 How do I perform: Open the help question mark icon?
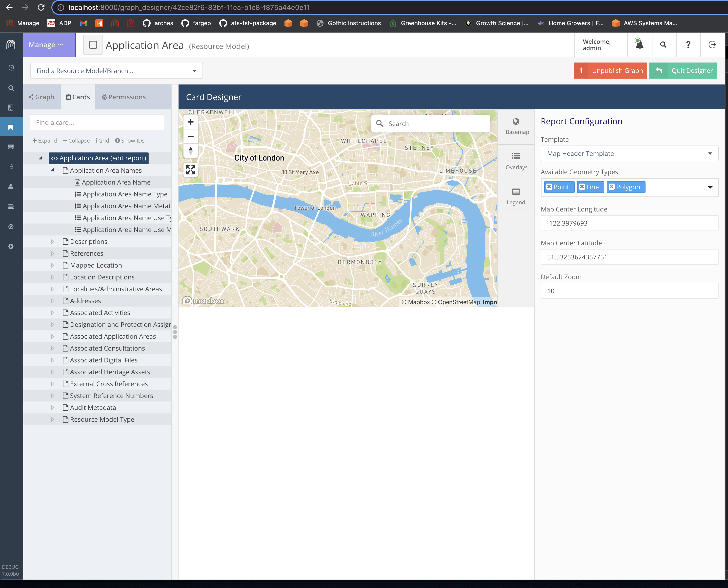pyautogui.click(x=688, y=44)
